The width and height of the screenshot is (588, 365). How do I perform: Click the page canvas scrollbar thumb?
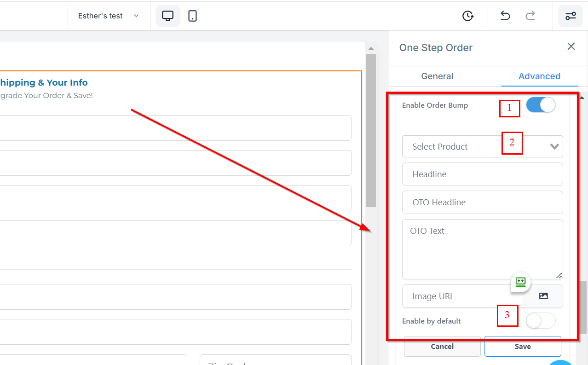click(x=371, y=130)
